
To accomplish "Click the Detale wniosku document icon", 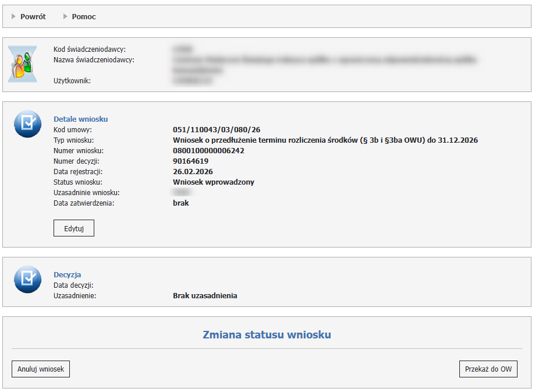I will pos(27,123).
